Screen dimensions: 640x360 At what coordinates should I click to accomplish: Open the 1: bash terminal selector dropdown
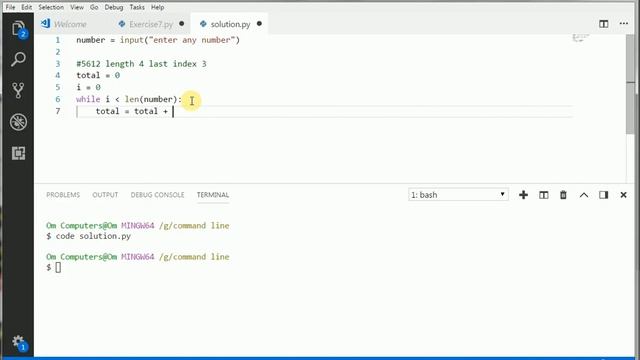458,195
